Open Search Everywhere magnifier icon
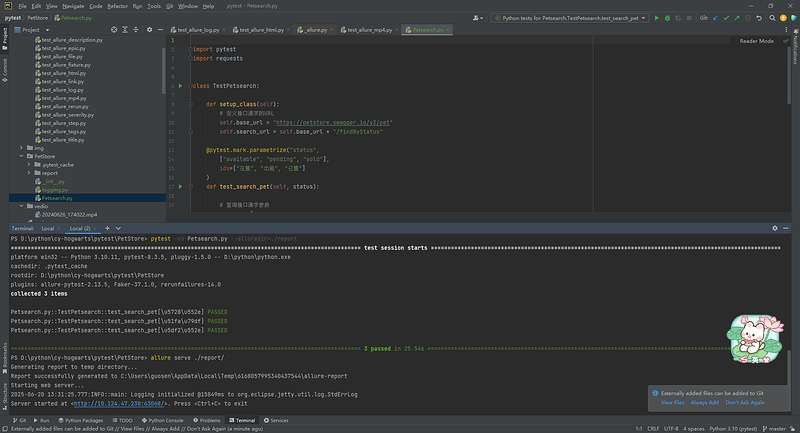The height and width of the screenshot is (433, 800). 772,18
